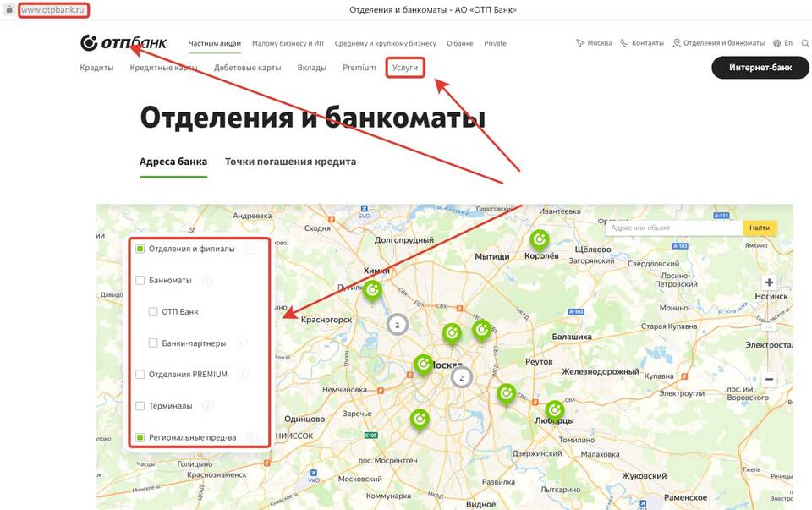Click info icon next to Банкоматы
Screen dimensions: 812x510
click(x=207, y=281)
